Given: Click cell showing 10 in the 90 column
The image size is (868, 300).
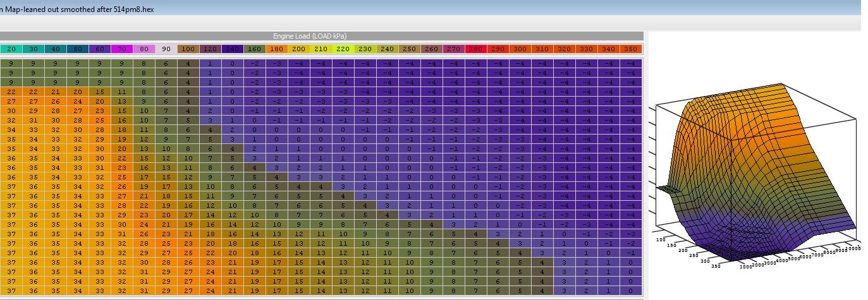Looking at the screenshot, I should click(166, 148).
